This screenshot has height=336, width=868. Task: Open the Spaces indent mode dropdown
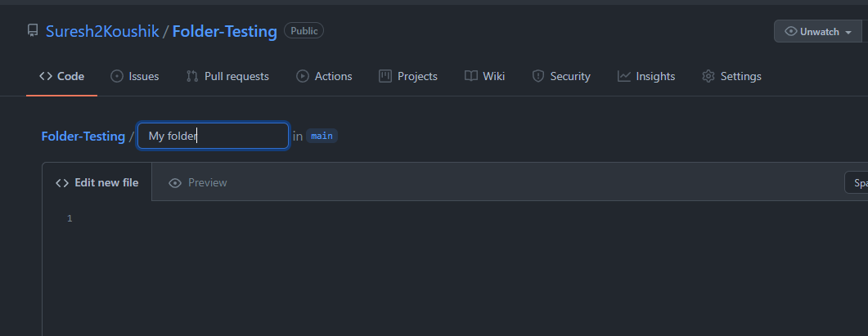[857, 182]
